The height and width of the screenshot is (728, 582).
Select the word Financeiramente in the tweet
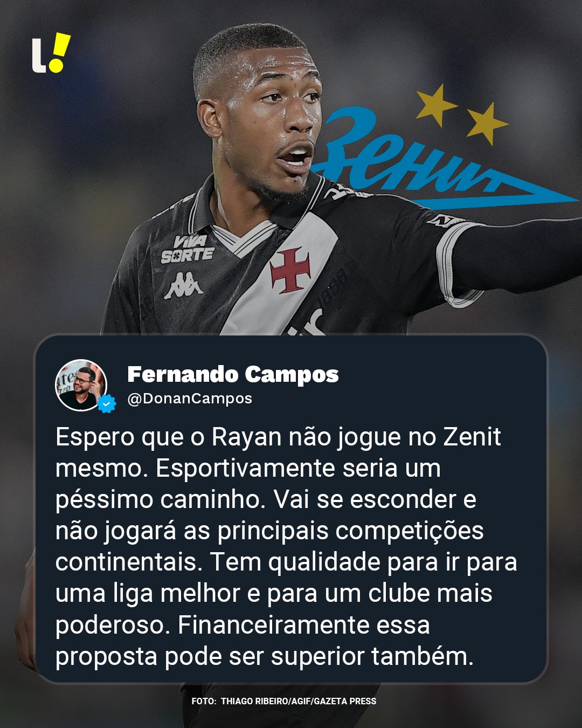point(273,625)
